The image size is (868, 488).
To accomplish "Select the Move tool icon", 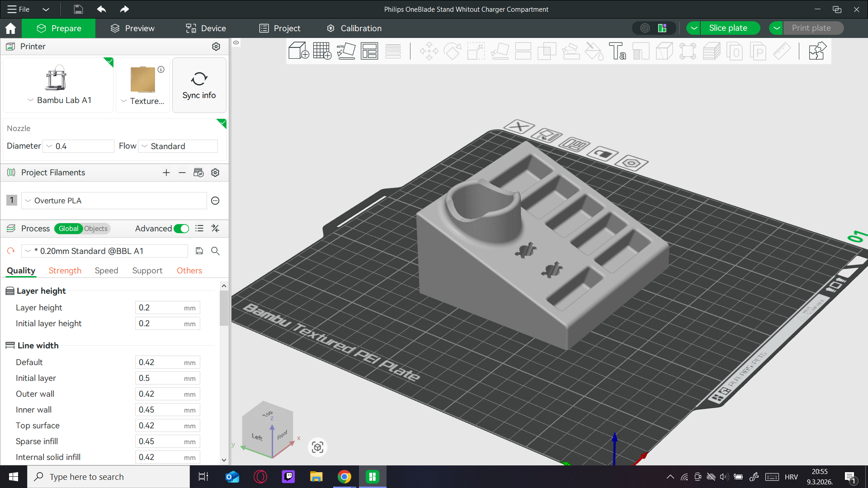I will [x=429, y=51].
